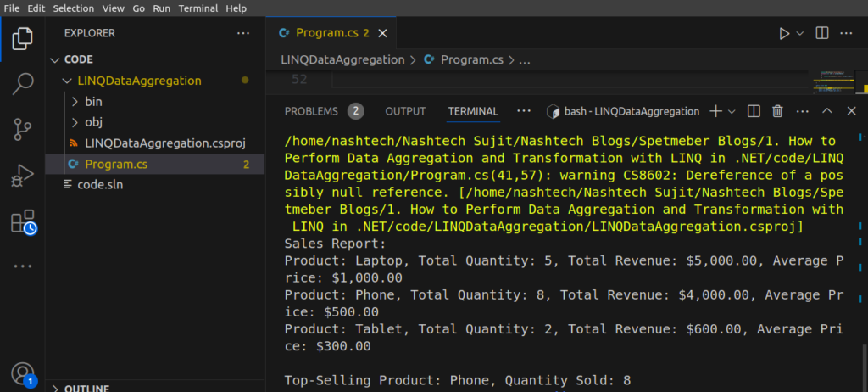The image size is (868, 392).
Task: Open the Extensions view icon
Action: click(23, 222)
